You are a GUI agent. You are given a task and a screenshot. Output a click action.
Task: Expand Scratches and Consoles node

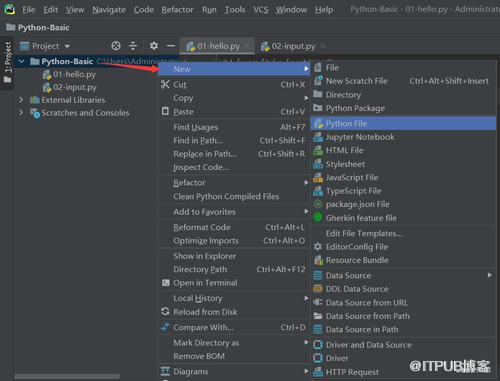pyautogui.click(x=21, y=113)
